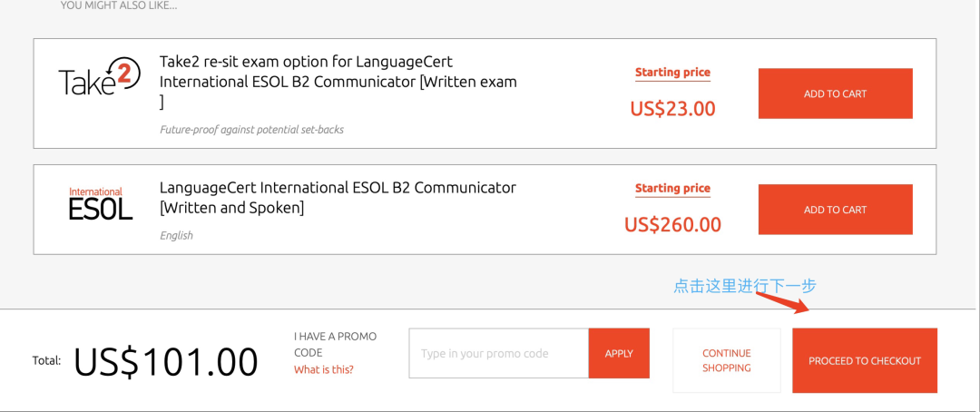Image resolution: width=980 pixels, height=412 pixels.
Task: Focus the promo code input field
Action: click(x=499, y=353)
